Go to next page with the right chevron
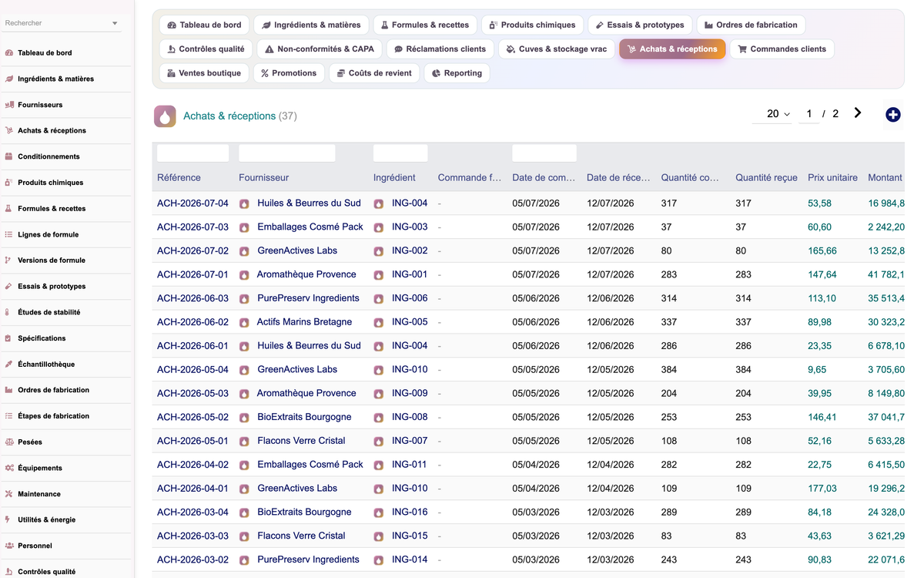Viewport: 924px width, 578px height. [858, 113]
